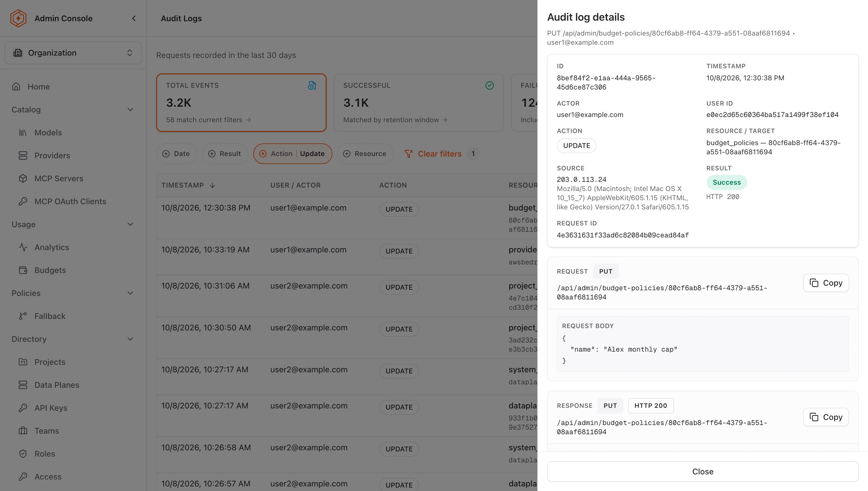Click the UPDATE badge in the 10:30:50 AM row
Viewport: 868px width, 491px height.
[399, 329]
